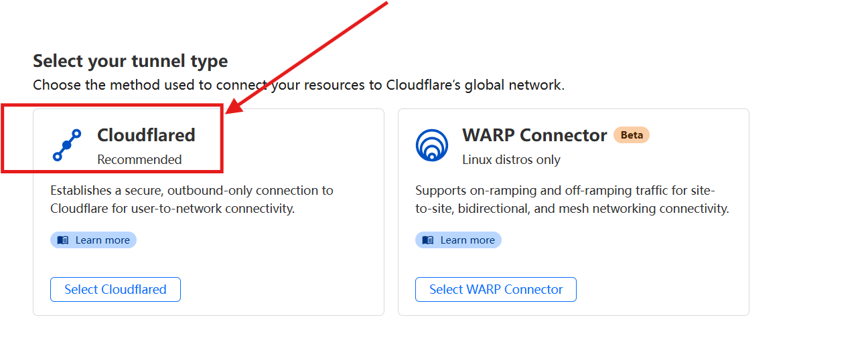
Task: Click the Cloudflared outbound-only connection description
Action: coord(192,199)
